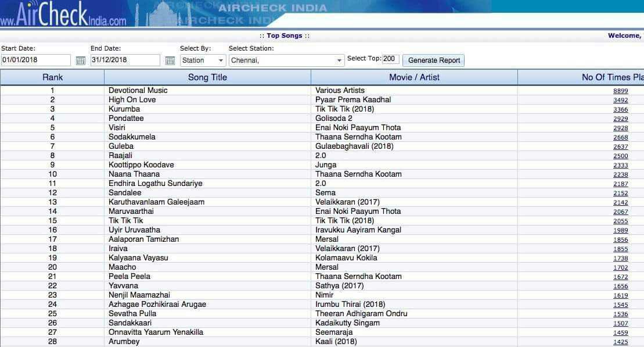
Task: Open play count 1702 link
Action: 621,267
